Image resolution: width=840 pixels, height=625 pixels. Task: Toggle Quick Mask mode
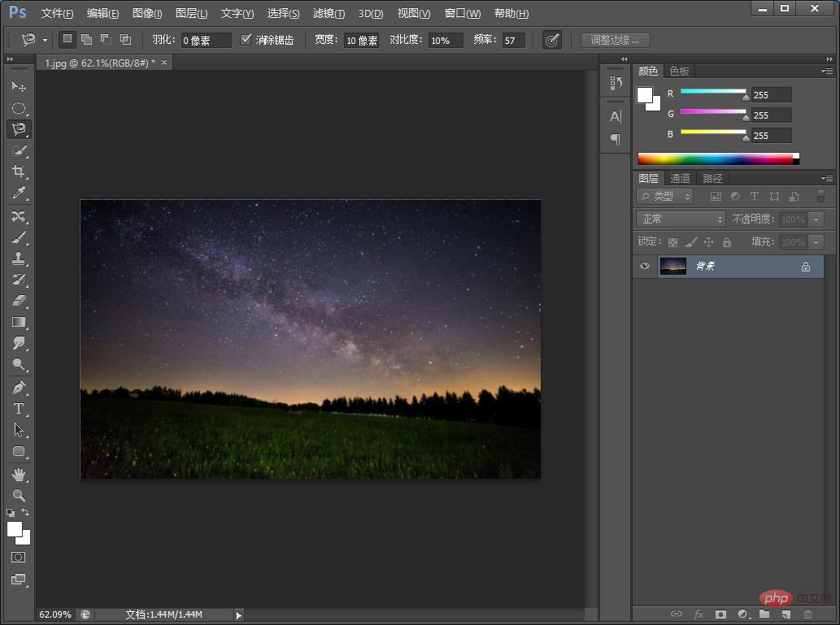pos(18,558)
